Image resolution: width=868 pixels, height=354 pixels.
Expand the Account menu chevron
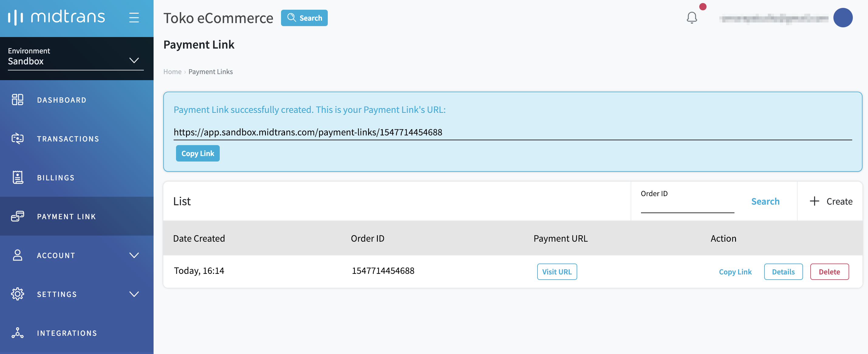tap(134, 255)
